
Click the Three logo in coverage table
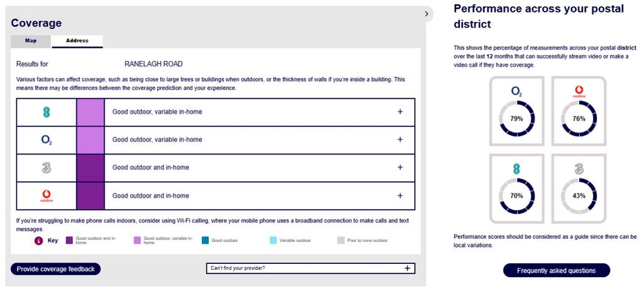(x=47, y=168)
